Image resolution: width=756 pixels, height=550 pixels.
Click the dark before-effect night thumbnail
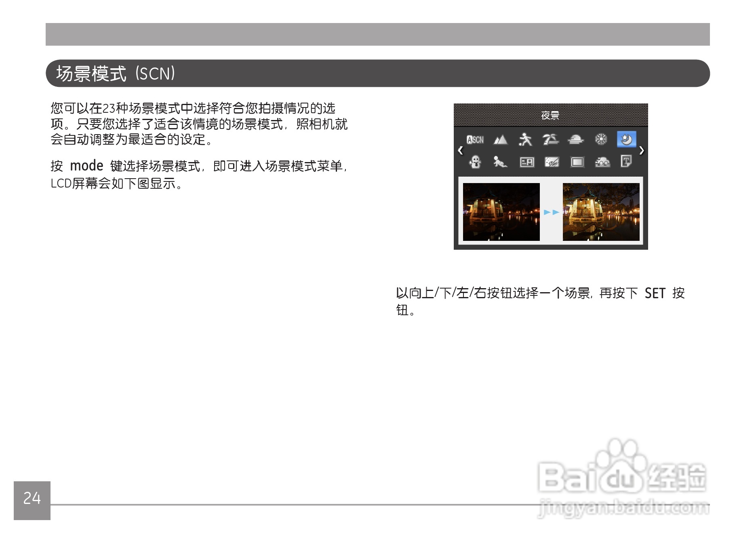click(x=501, y=212)
